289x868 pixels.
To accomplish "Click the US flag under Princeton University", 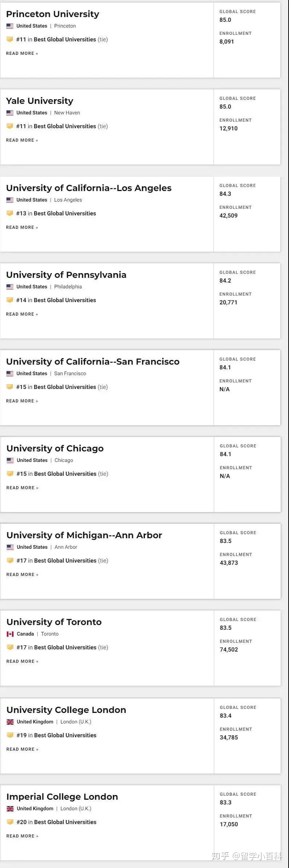I will click(10, 26).
